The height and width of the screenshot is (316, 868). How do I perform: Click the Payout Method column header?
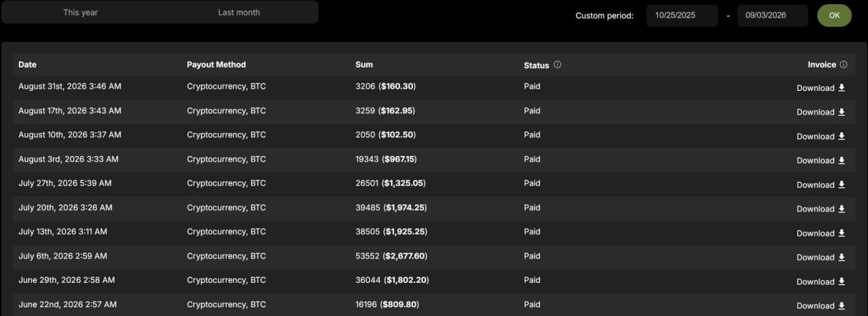[x=216, y=64]
